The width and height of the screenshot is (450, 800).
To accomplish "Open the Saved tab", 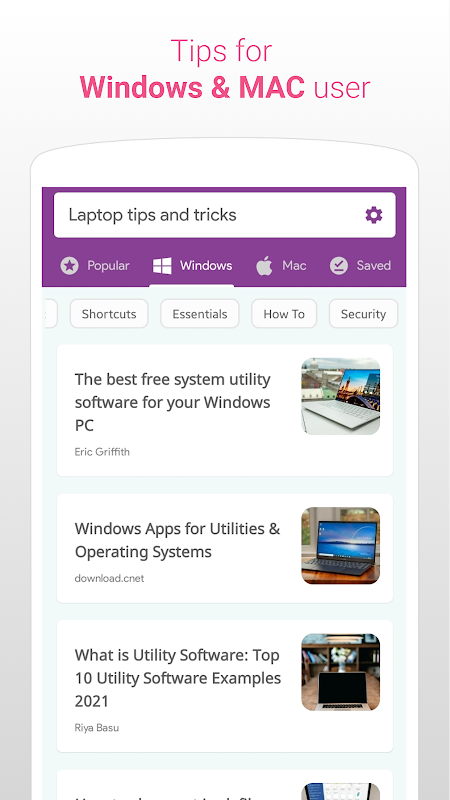I will pyautogui.click(x=360, y=266).
